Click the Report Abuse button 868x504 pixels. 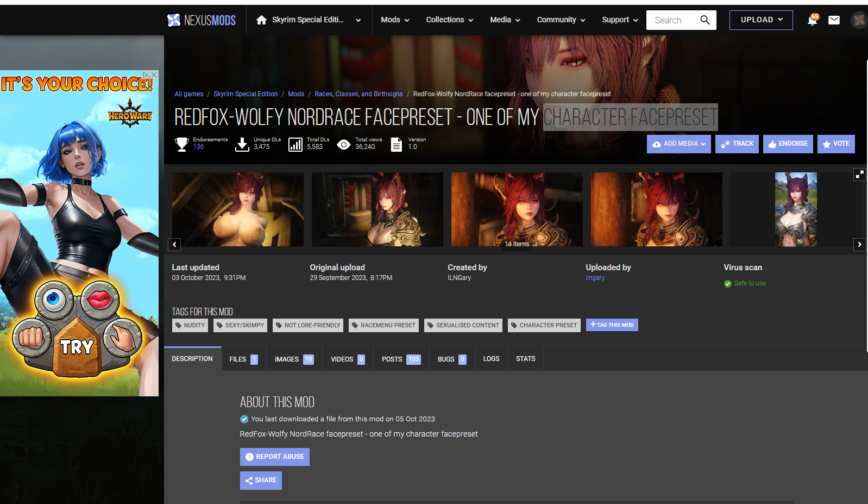[x=275, y=457]
